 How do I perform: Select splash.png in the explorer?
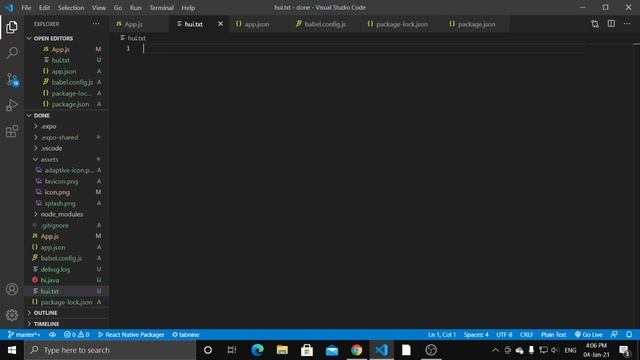(60, 203)
